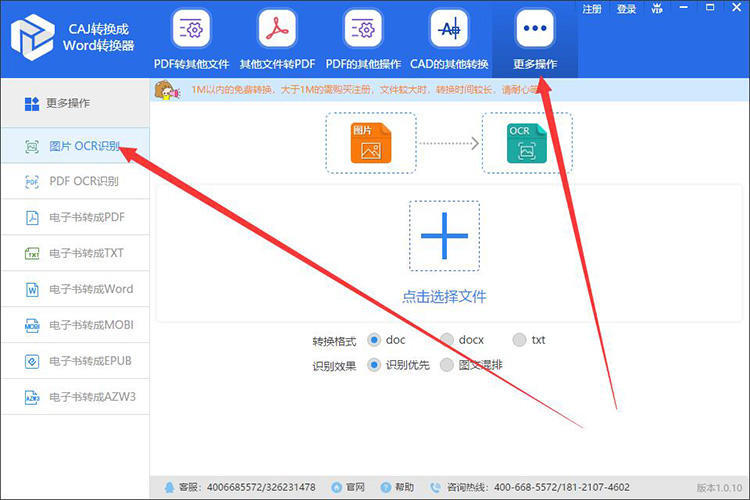Click the 转换格式 label
750x500 pixels.
coord(334,341)
